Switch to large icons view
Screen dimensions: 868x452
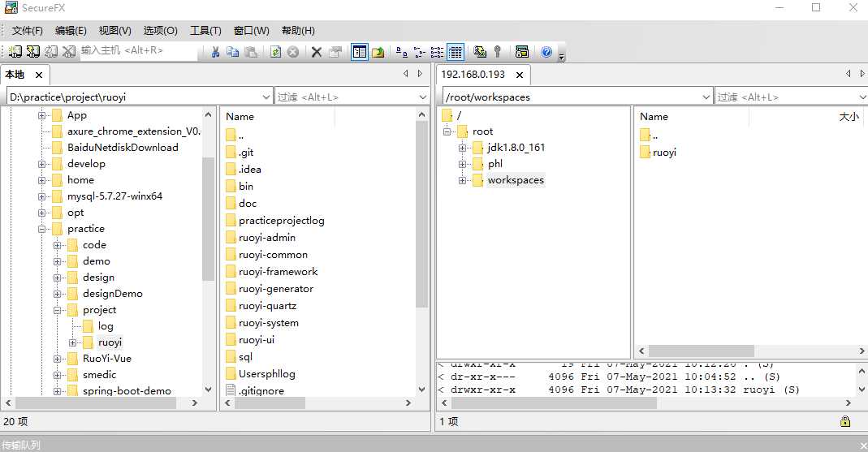coord(402,52)
